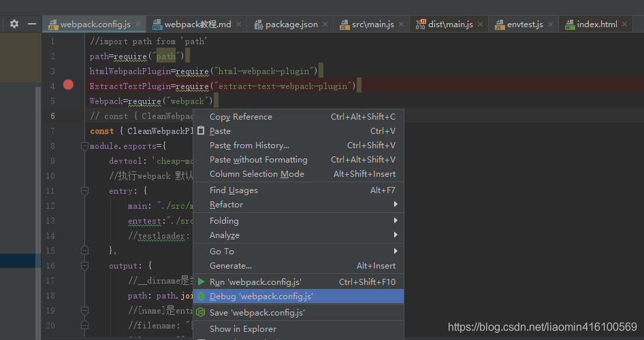Close the src\main.js tab
Screen dimensions: 644x340
tap(401, 24)
